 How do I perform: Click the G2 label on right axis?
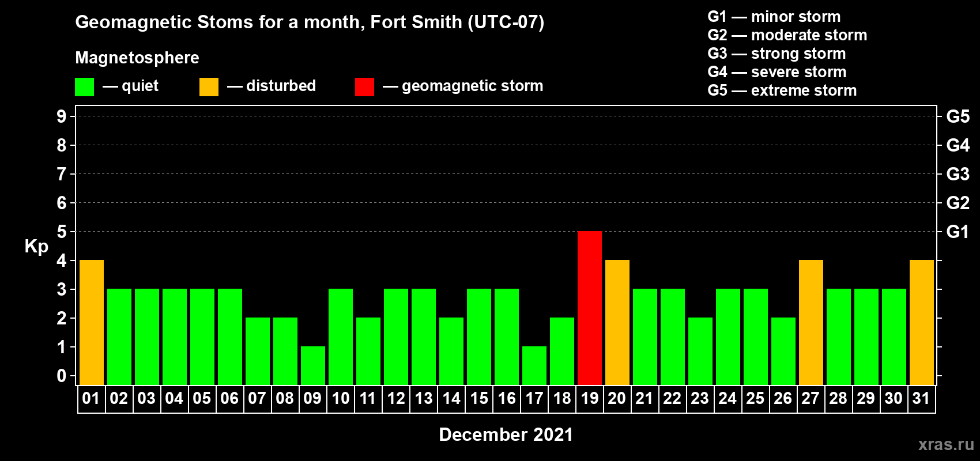point(958,203)
